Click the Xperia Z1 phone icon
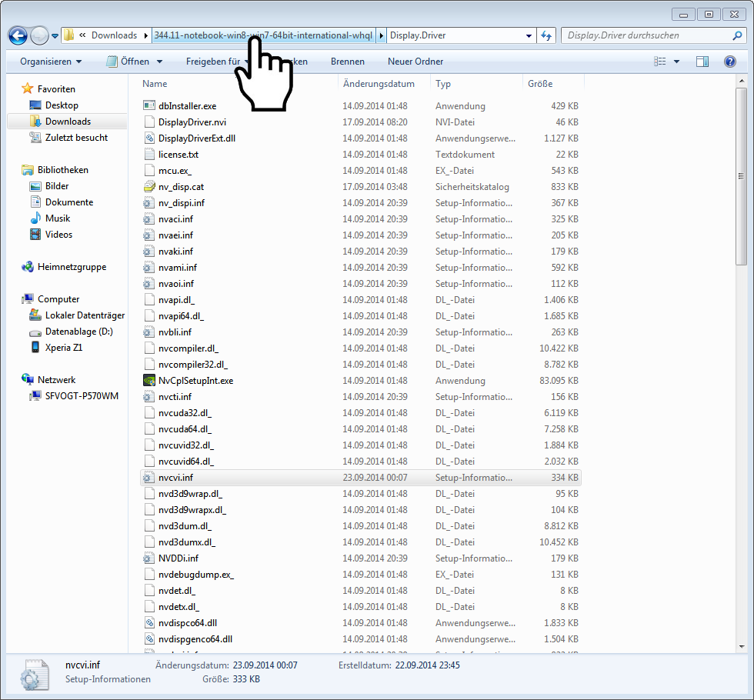 pyautogui.click(x=35, y=347)
